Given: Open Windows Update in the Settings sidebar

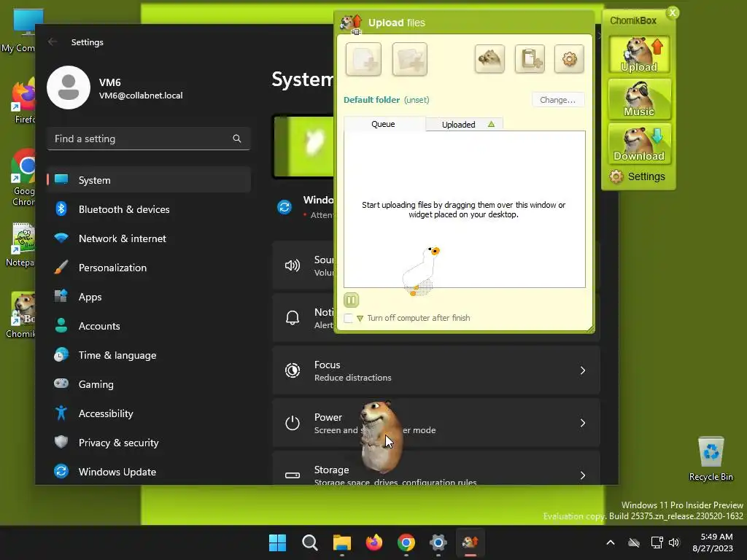Looking at the screenshot, I should 149,472.
